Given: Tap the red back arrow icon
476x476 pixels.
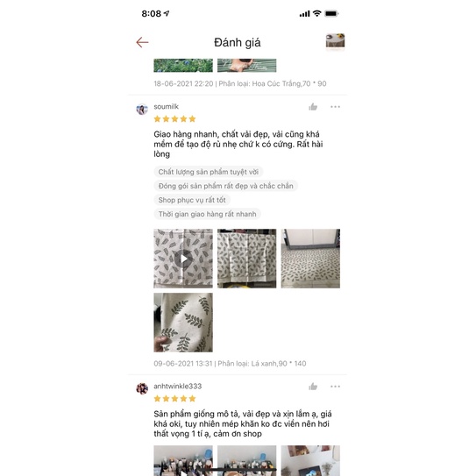Looking at the screenshot, I should pos(142,42).
